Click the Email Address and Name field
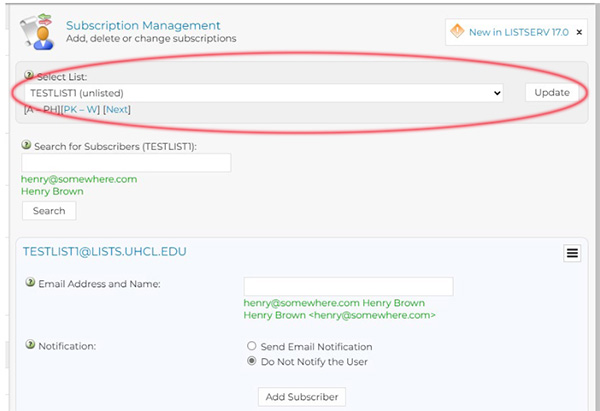The height and width of the screenshot is (411, 600). [348, 287]
